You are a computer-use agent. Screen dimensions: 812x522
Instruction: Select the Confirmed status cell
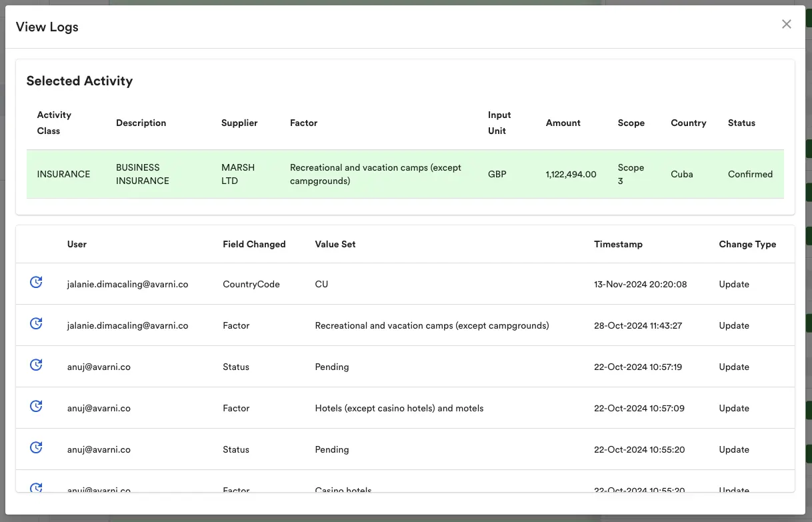click(x=751, y=174)
